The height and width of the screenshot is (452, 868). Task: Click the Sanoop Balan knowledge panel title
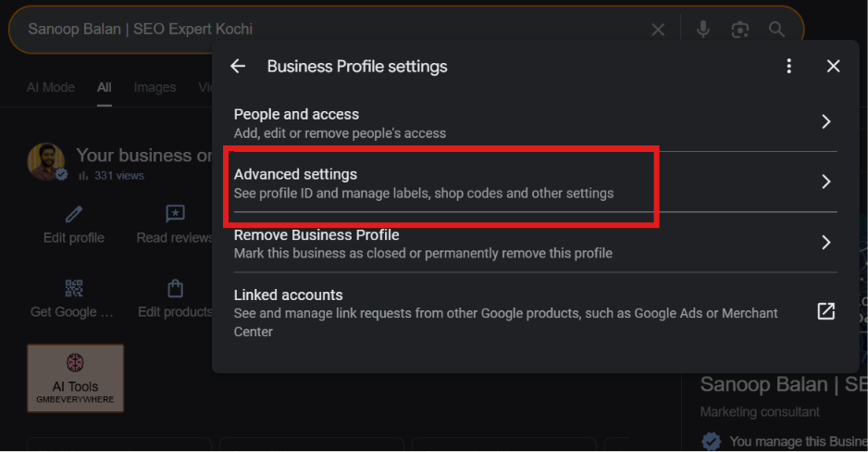783,384
